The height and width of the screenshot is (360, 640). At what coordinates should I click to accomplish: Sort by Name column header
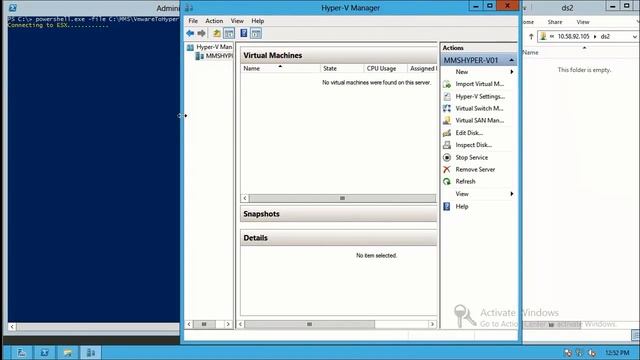[280, 69]
